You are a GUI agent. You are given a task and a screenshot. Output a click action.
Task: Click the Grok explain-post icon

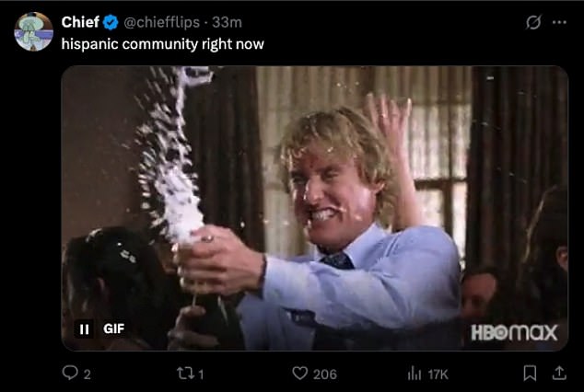(x=533, y=22)
